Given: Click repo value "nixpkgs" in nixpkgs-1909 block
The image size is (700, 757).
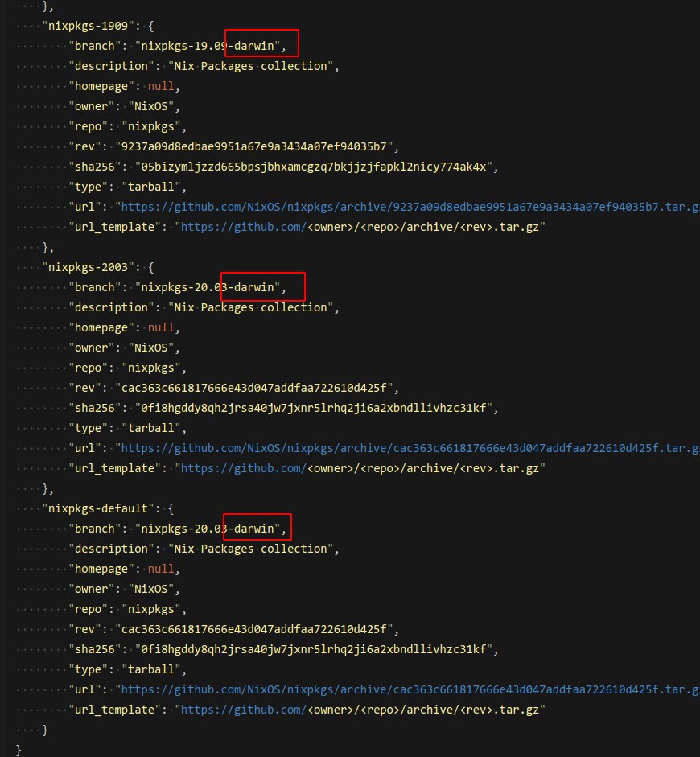Looking at the screenshot, I should (x=151, y=127).
